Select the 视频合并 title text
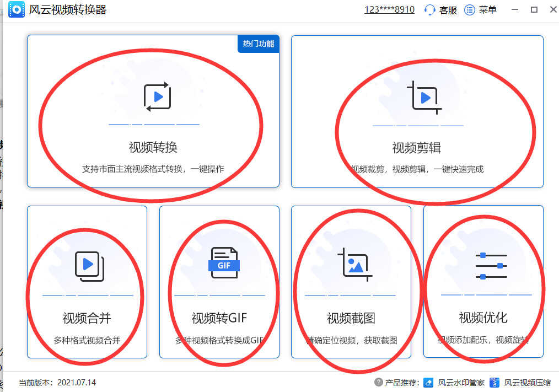The height and width of the screenshot is (392, 559). coord(87,318)
